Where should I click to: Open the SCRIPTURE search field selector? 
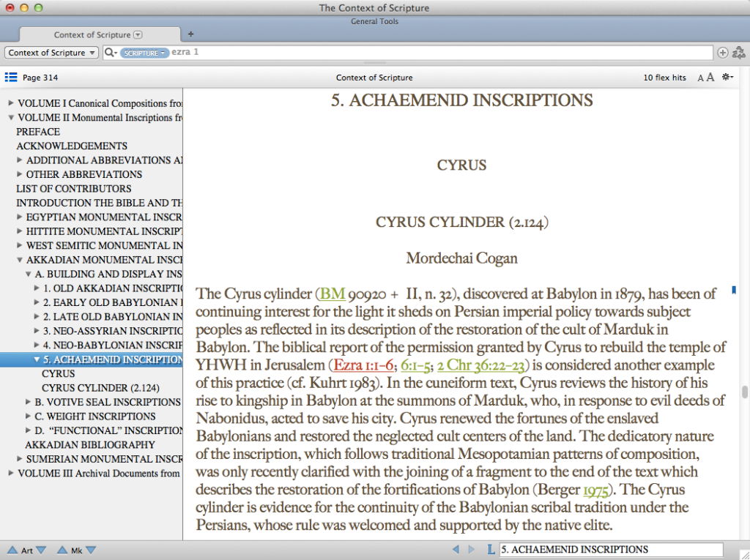[144, 53]
